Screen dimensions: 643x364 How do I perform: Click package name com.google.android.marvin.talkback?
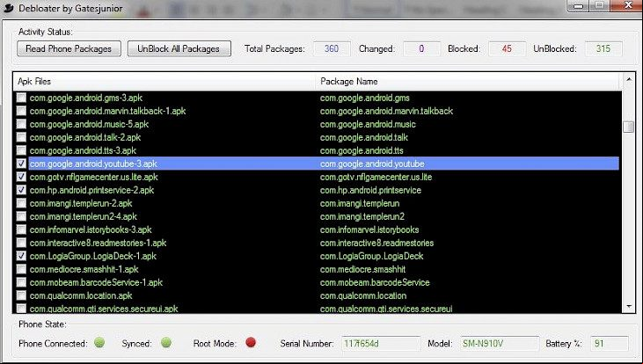tap(386, 111)
